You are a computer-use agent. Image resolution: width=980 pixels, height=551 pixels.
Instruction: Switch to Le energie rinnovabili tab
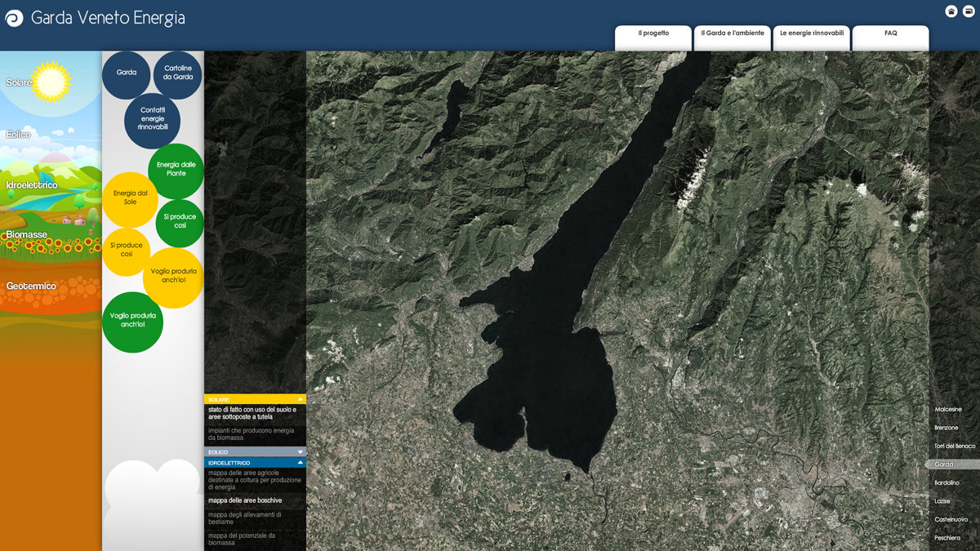(811, 34)
